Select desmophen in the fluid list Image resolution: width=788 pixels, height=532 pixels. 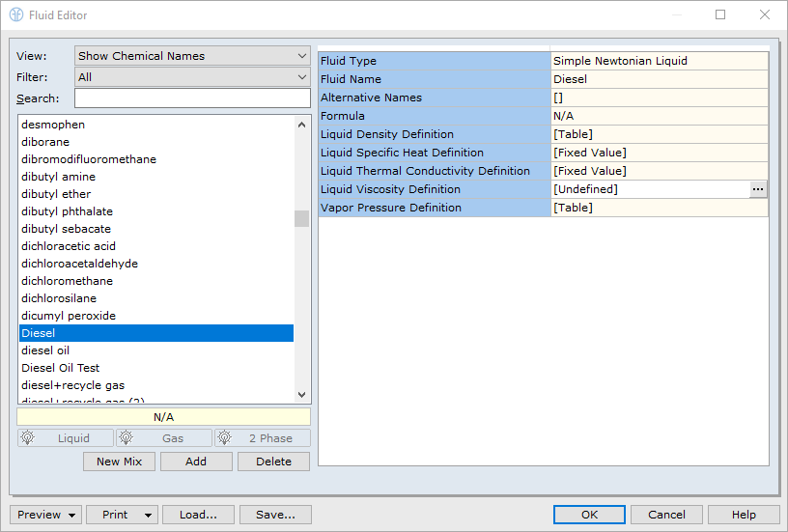pyautogui.click(x=156, y=125)
